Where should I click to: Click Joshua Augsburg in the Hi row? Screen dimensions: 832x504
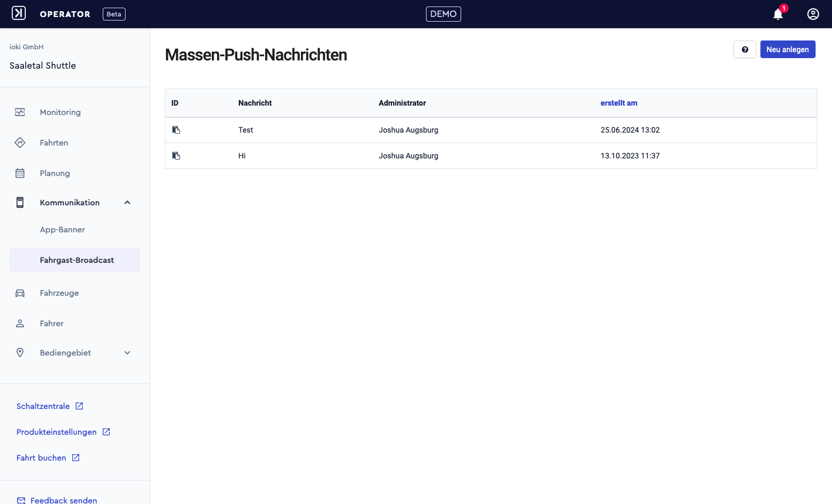(x=408, y=155)
